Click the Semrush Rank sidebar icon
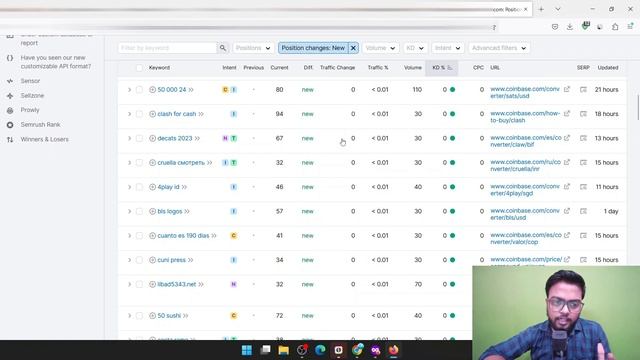The height and width of the screenshot is (360, 640). pyautogui.click(x=10, y=125)
